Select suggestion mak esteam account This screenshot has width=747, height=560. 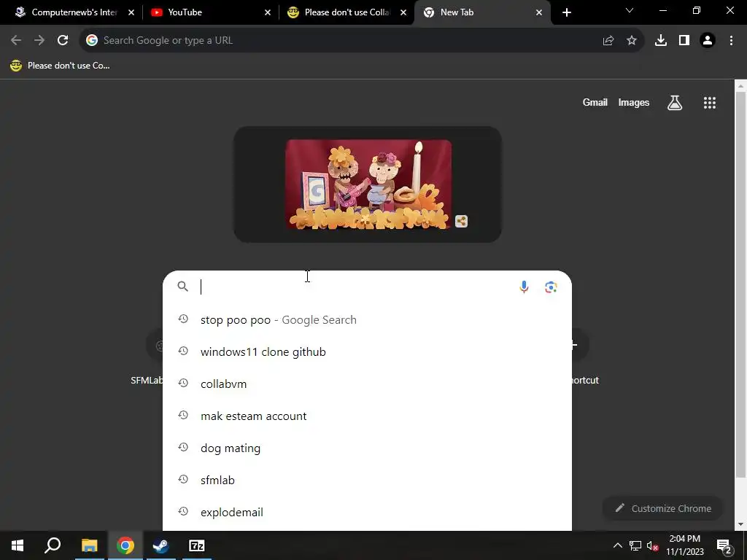click(x=368, y=416)
